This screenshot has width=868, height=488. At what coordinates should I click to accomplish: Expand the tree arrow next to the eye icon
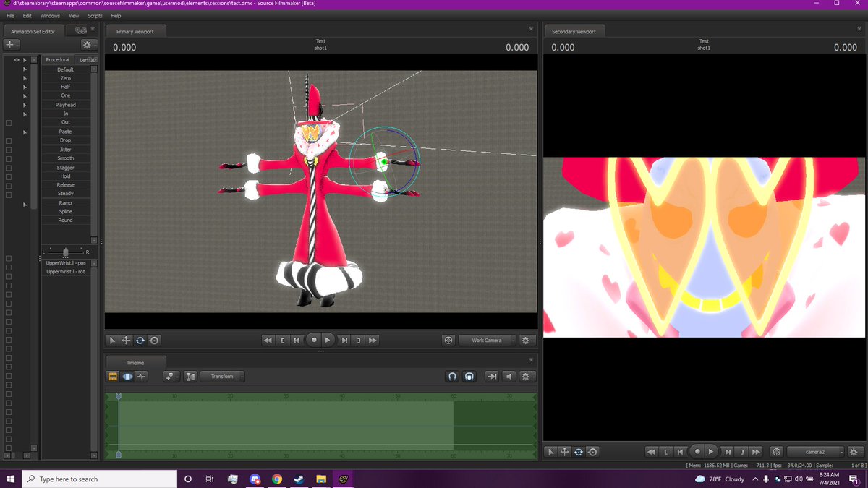pos(25,60)
